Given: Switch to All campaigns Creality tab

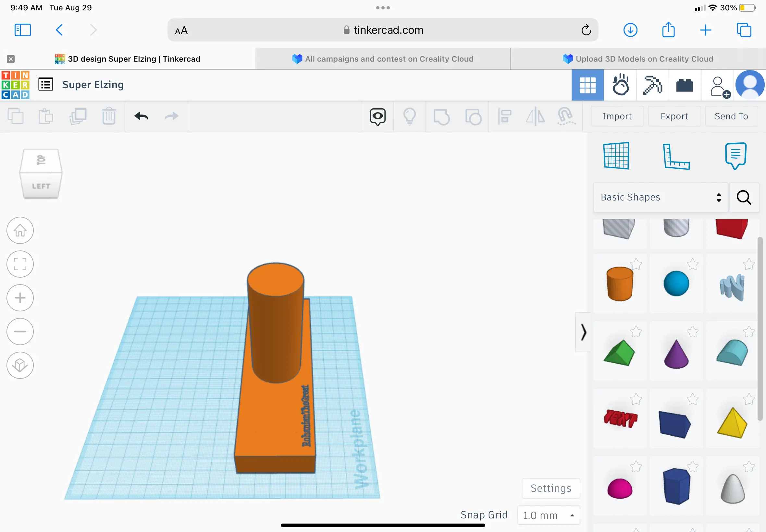Looking at the screenshot, I should (x=383, y=59).
